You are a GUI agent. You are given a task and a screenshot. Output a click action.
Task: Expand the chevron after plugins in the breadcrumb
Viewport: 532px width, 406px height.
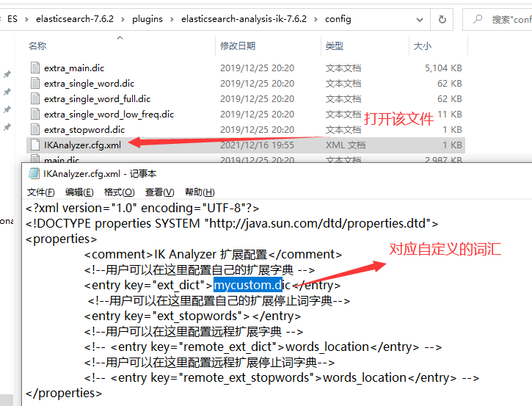coord(172,19)
